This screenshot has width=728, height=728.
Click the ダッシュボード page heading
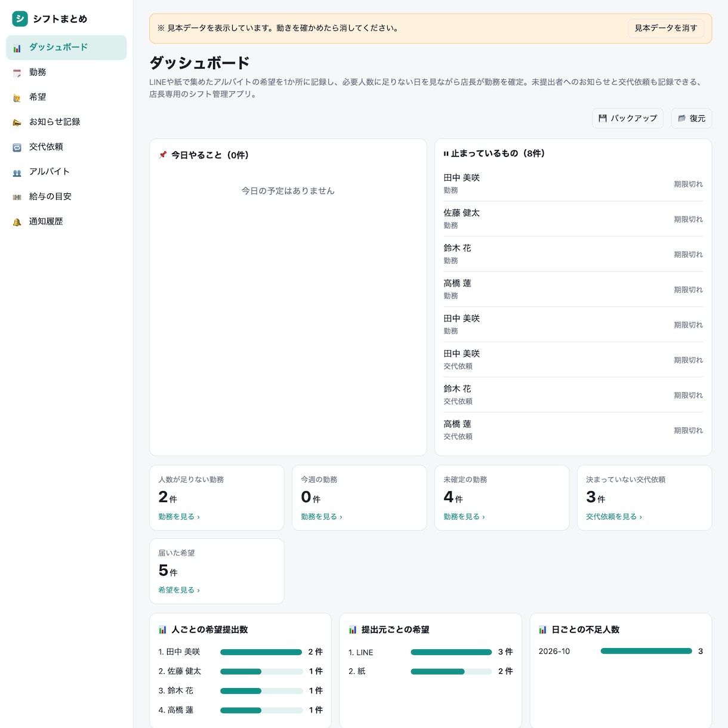199,63
